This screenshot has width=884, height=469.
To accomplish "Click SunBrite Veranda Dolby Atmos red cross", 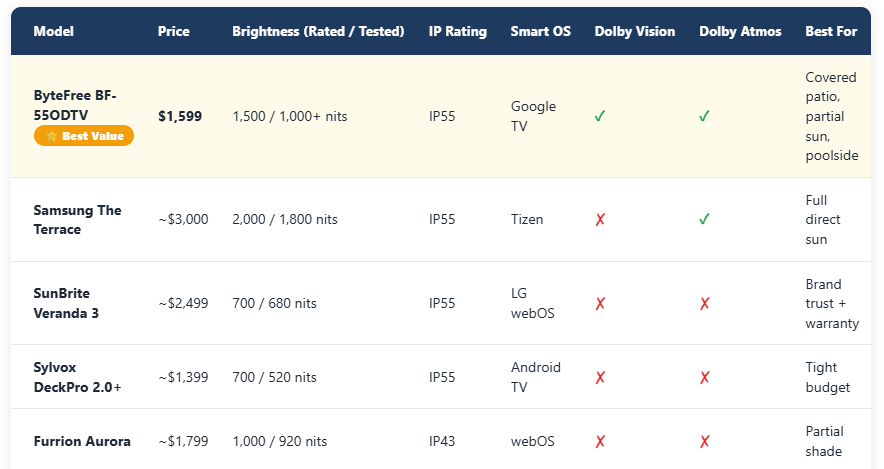I will (704, 303).
